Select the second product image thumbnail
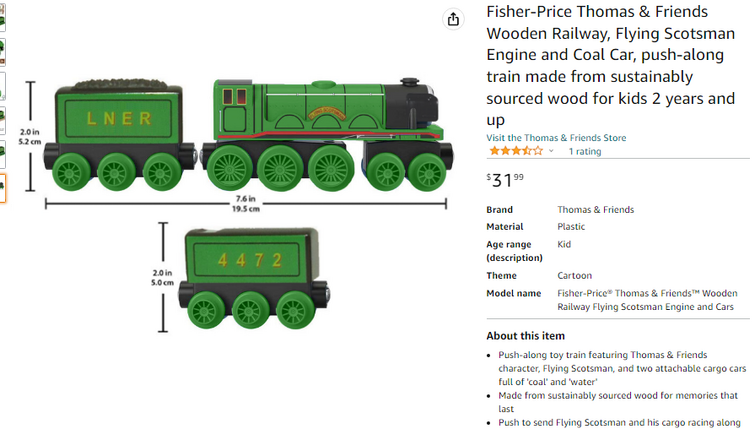The width and height of the screenshot is (755, 429). coord(2,52)
